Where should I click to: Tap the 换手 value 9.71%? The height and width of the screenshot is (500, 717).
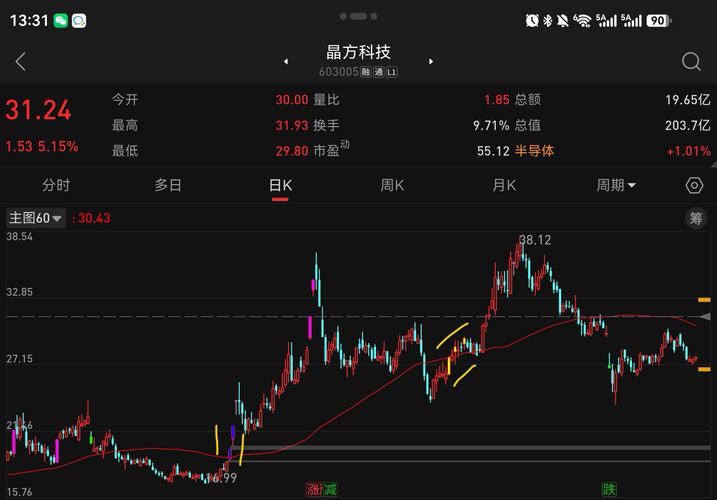(491, 125)
